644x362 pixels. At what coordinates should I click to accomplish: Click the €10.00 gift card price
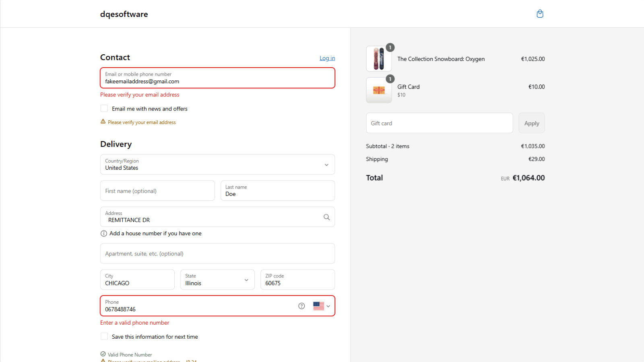[x=537, y=87]
